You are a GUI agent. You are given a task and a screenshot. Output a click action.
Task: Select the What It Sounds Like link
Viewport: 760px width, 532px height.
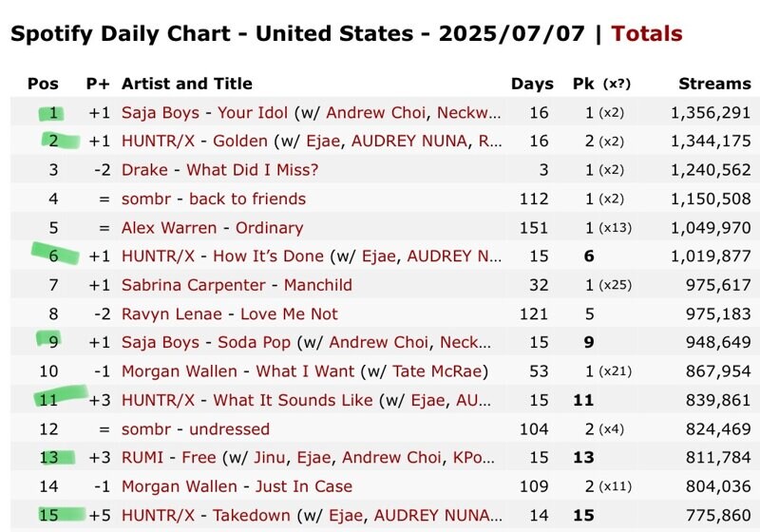pos(294,400)
